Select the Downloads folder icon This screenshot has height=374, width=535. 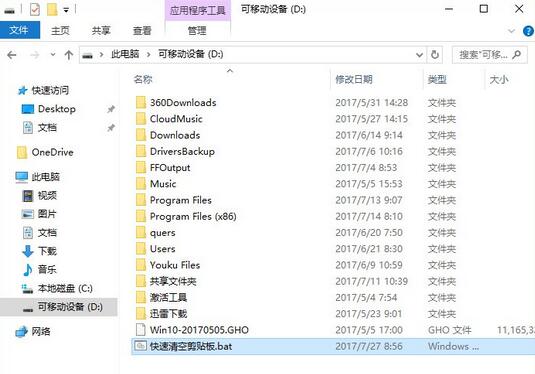[x=141, y=135]
